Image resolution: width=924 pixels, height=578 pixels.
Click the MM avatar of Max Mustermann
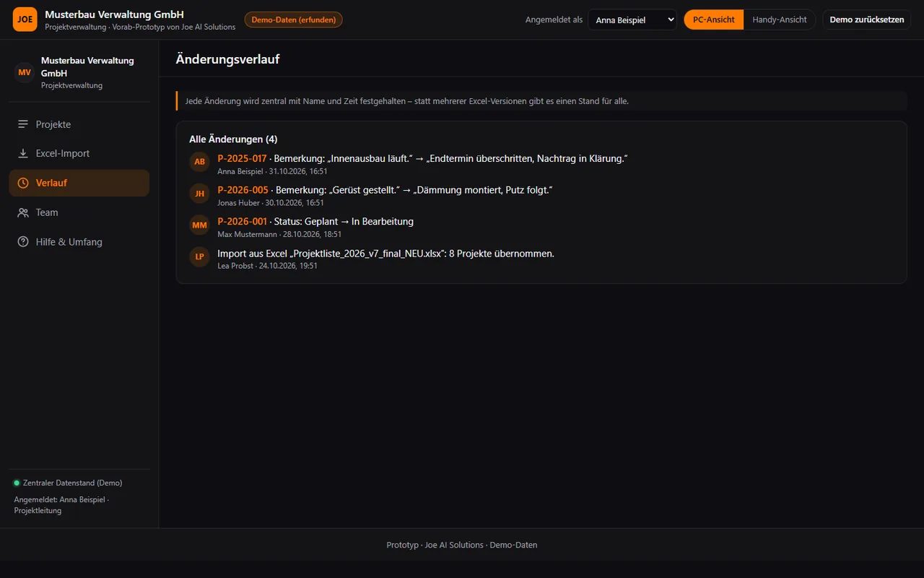click(x=200, y=225)
